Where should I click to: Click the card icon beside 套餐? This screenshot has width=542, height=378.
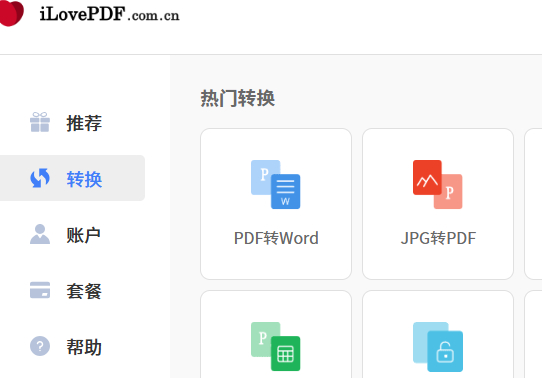click(40, 290)
